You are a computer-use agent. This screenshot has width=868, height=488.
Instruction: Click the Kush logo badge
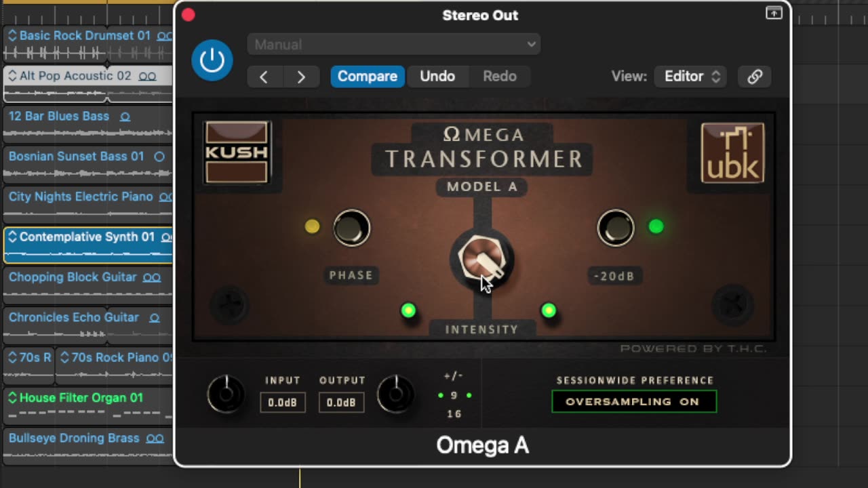point(237,152)
